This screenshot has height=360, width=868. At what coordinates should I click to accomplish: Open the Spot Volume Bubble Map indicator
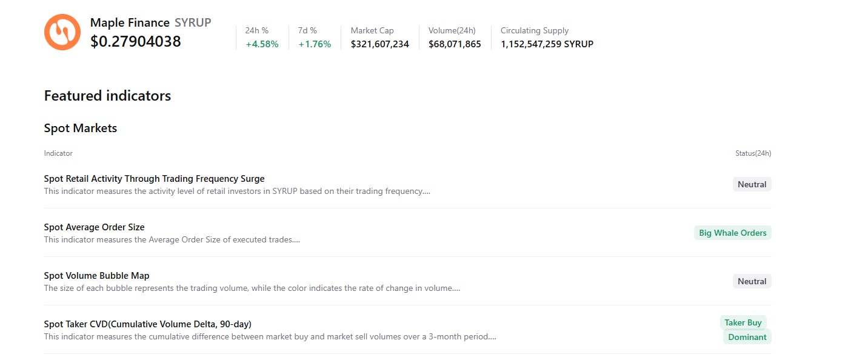coord(96,275)
